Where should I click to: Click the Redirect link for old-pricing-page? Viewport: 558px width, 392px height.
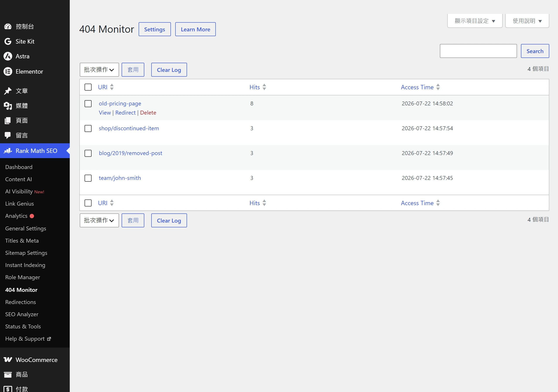[125, 113]
